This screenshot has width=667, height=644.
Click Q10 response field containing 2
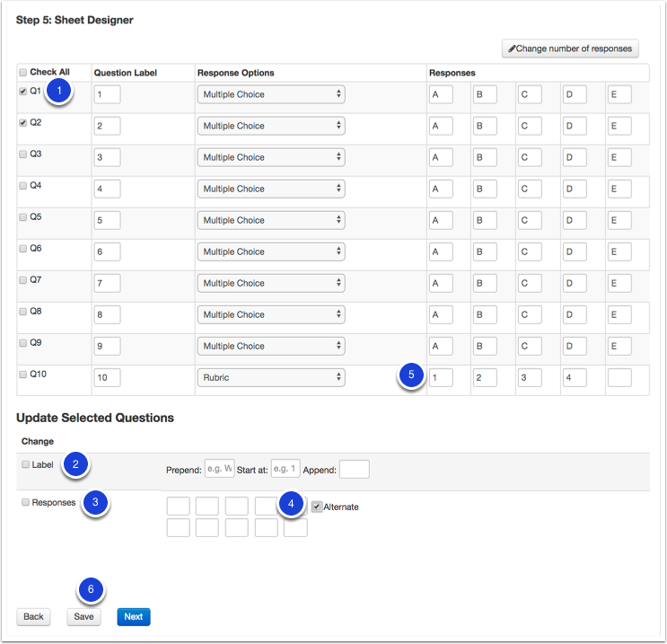(485, 378)
